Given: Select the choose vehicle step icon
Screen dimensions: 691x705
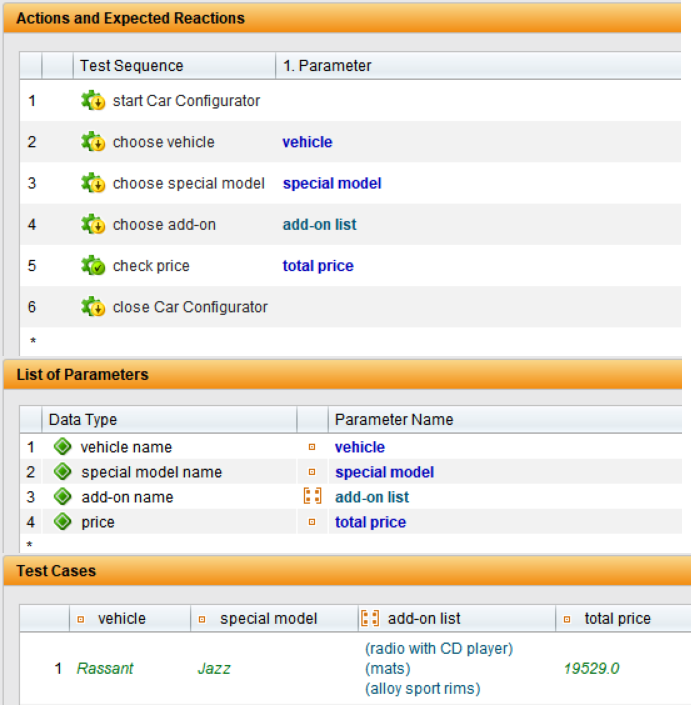Looking at the screenshot, I should click(93, 142).
